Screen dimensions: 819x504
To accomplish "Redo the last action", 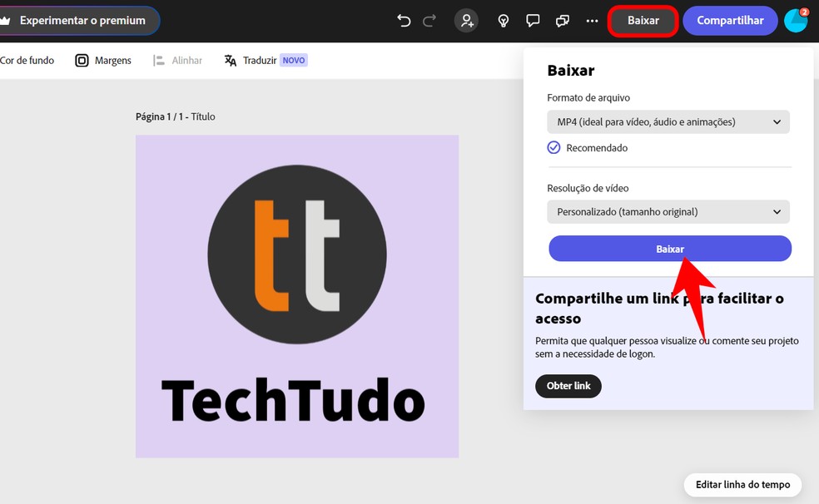I will (x=429, y=22).
